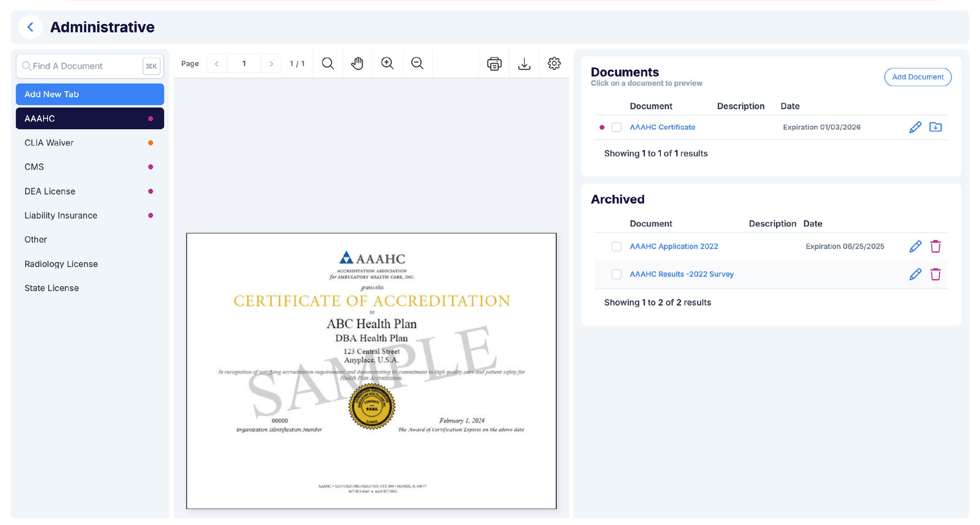Go to next page in viewer
Image resolution: width=980 pixels, height=525 pixels.
271,64
